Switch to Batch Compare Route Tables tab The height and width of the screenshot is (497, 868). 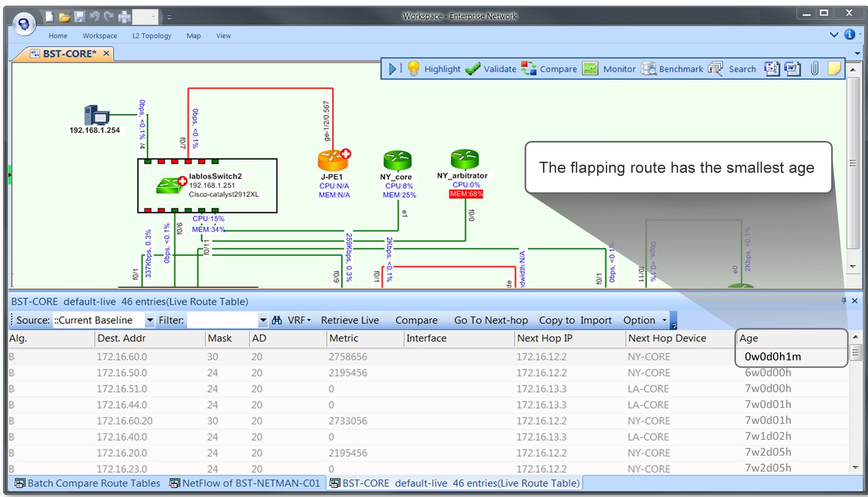coord(87,483)
